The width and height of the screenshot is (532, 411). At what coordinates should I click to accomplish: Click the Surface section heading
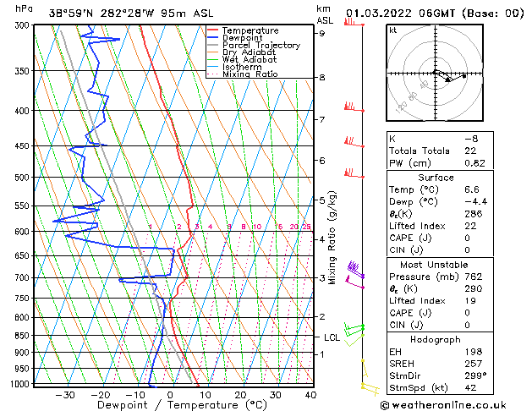436,178
